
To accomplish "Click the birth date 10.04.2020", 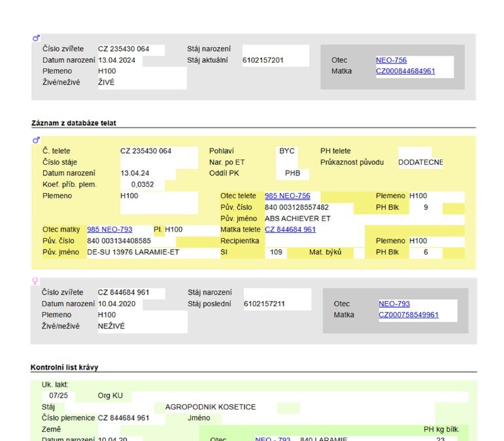I will pyautogui.click(x=116, y=304).
